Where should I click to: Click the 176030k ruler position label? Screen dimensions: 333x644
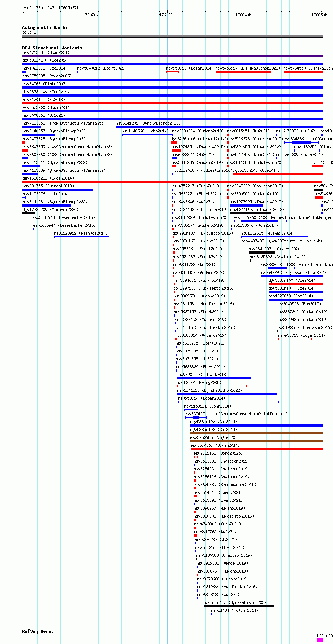(167, 15)
